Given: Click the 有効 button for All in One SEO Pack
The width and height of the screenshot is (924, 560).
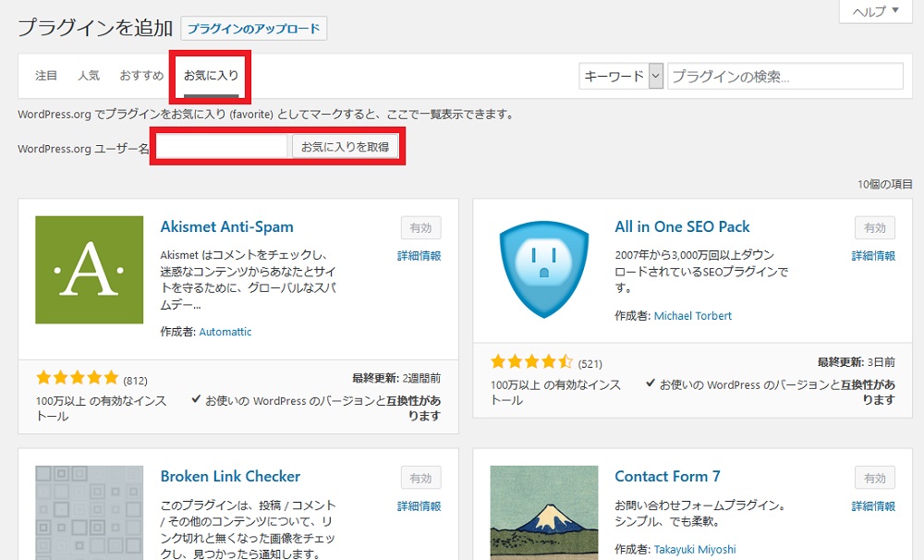Looking at the screenshot, I should click(x=875, y=228).
